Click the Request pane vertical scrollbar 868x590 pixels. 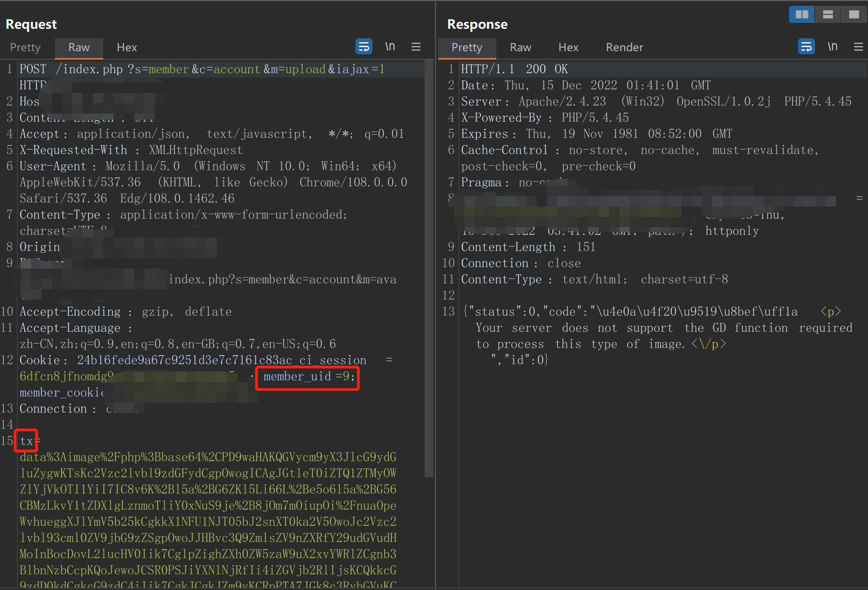click(429, 269)
